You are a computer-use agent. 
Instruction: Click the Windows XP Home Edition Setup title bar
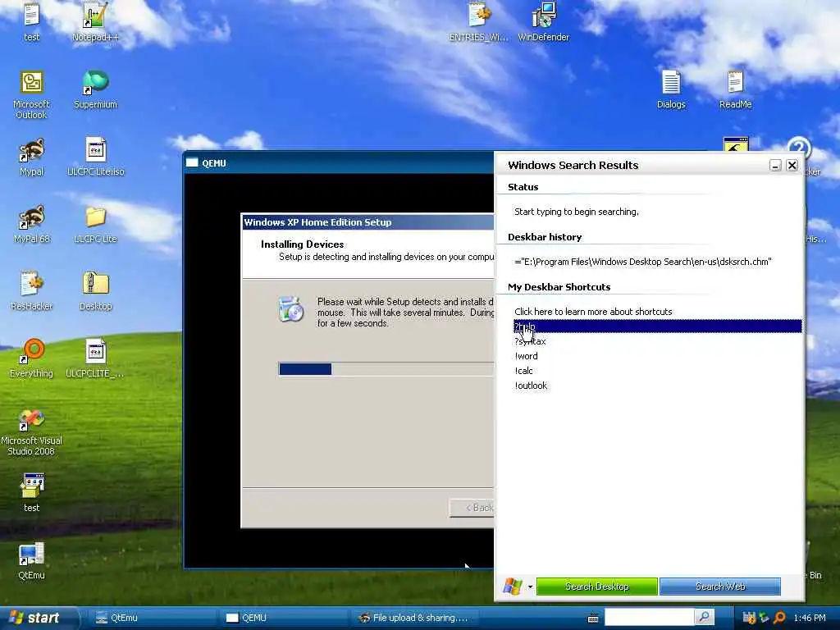point(368,222)
